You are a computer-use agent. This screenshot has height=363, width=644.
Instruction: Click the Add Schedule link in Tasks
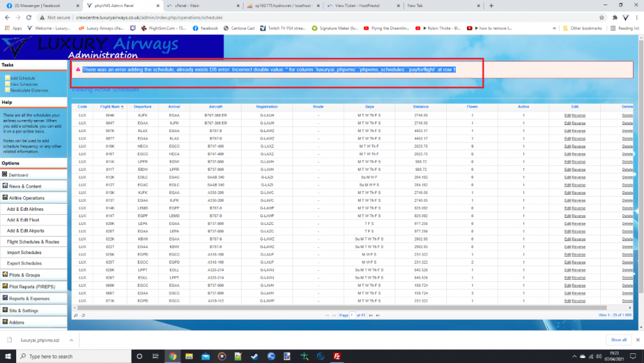pyautogui.click(x=23, y=78)
